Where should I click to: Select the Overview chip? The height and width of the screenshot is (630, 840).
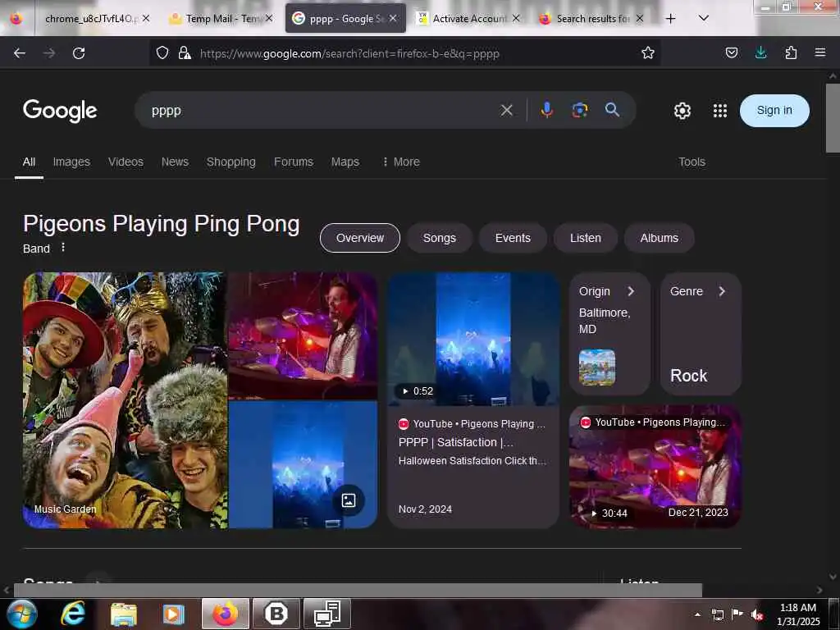tap(360, 238)
